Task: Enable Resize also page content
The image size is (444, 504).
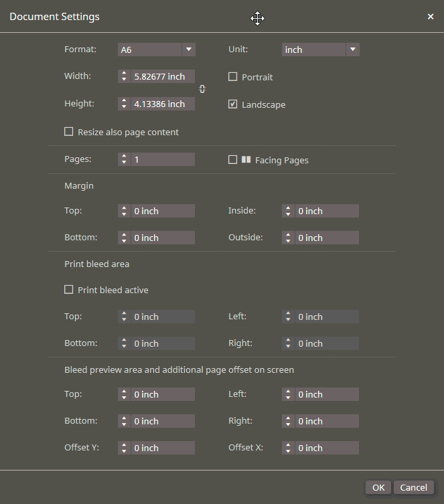Action: pos(69,132)
